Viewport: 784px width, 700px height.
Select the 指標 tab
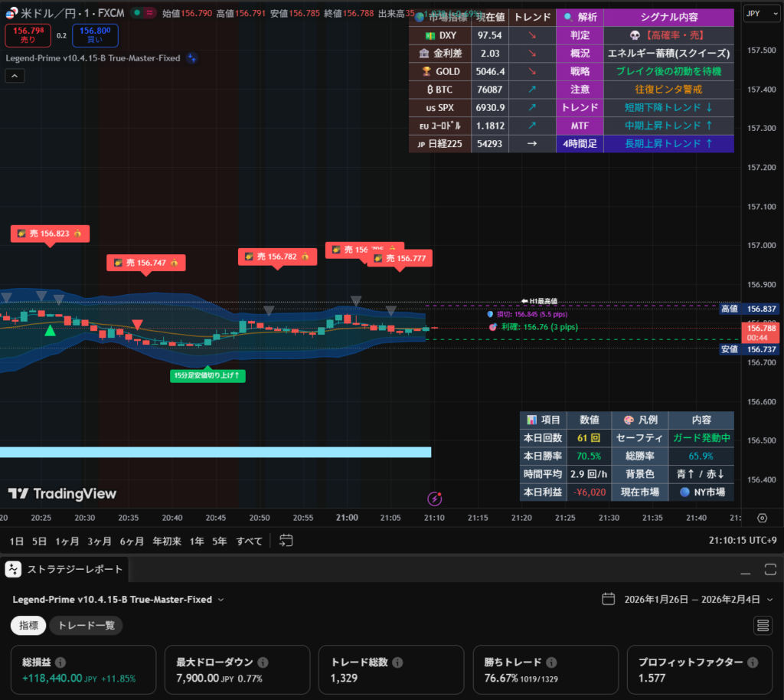[28, 626]
